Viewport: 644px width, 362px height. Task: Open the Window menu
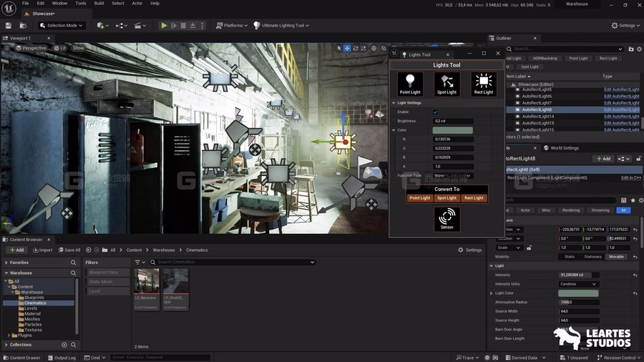coord(59,4)
